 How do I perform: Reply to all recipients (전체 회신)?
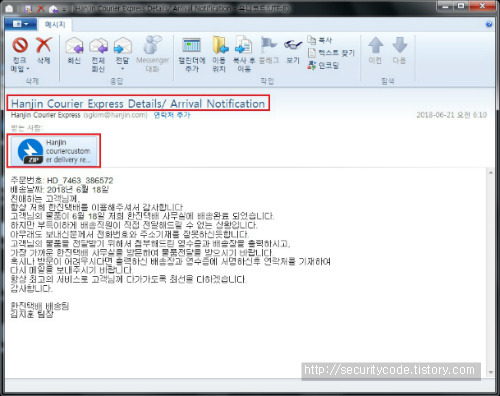(x=98, y=55)
